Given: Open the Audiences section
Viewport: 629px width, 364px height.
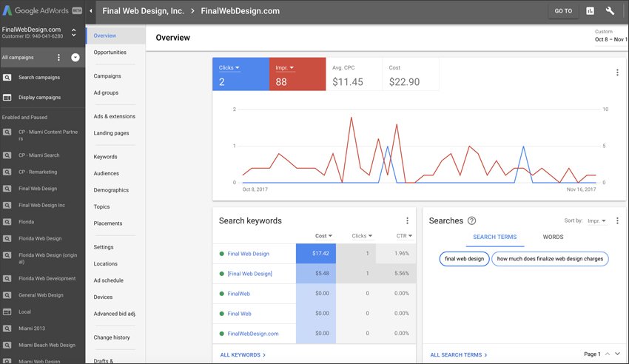Looking at the screenshot, I should (107, 173).
